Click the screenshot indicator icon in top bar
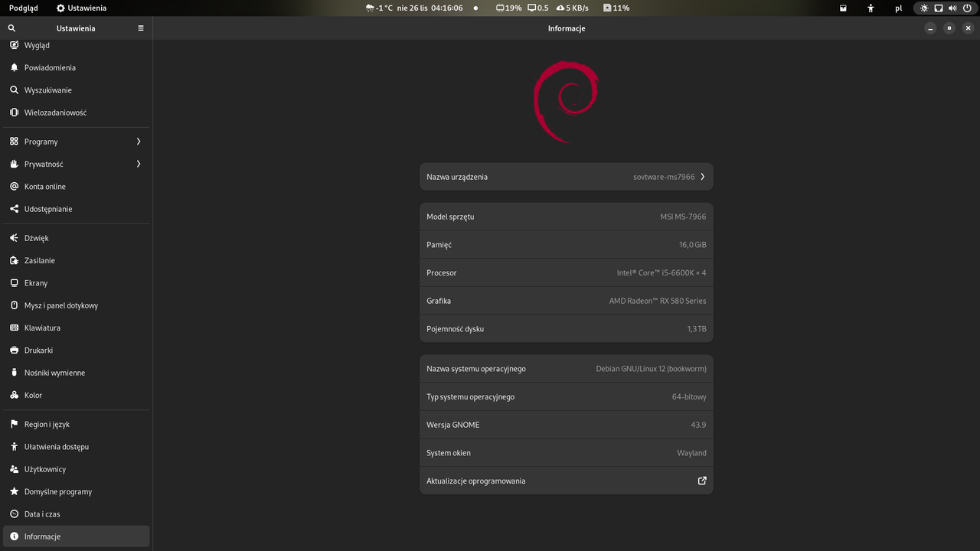 [843, 8]
